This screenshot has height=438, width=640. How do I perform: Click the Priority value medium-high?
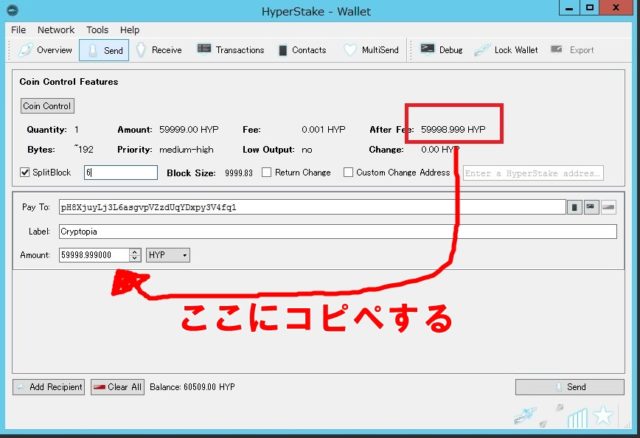coord(186,149)
